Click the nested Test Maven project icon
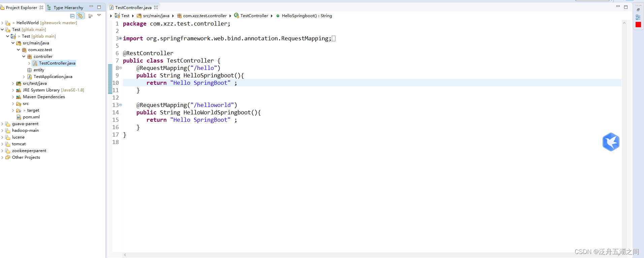Viewport: 644px width, 258px height. [x=13, y=36]
